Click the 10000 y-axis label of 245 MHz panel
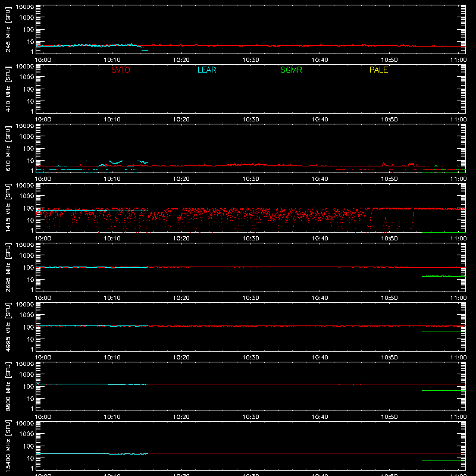Viewport: 476px width, 476px height. (x=25, y=7)
